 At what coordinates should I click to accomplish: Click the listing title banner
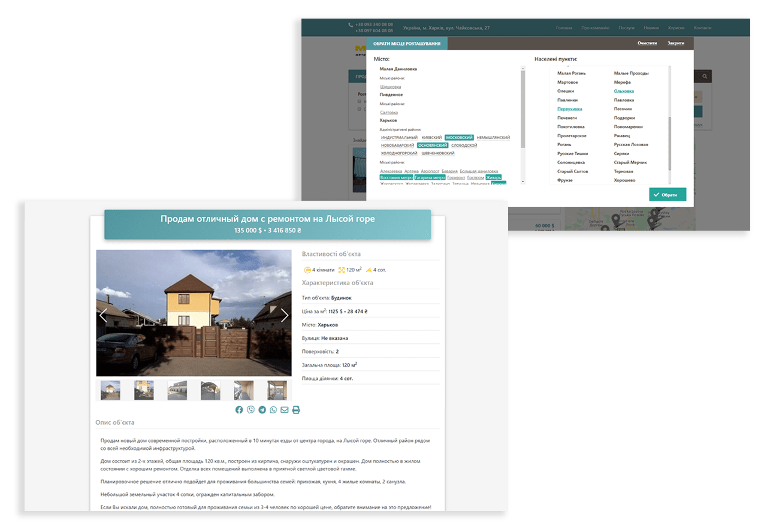point(267,224)
